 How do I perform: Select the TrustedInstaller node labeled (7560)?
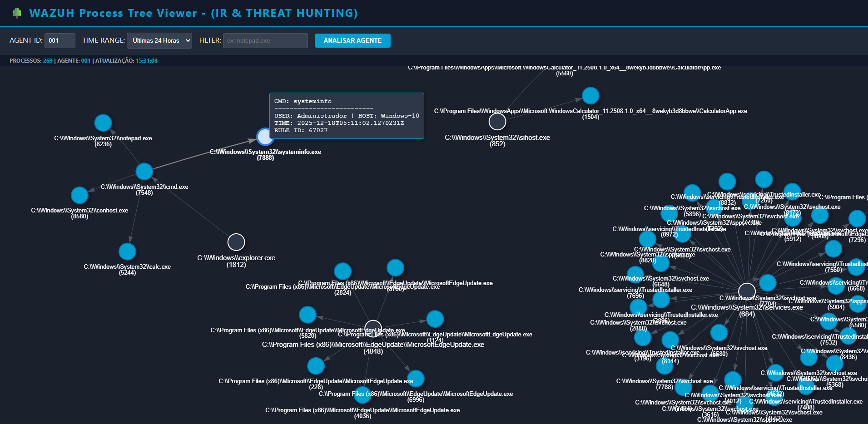click(833, 249)
